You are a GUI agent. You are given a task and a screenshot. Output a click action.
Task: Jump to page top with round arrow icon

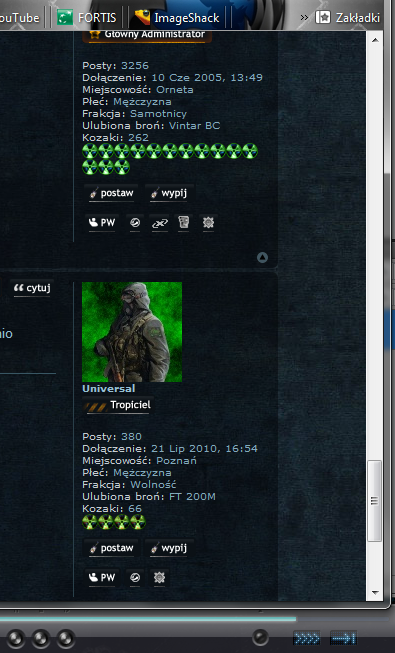[x=262, y=257]
